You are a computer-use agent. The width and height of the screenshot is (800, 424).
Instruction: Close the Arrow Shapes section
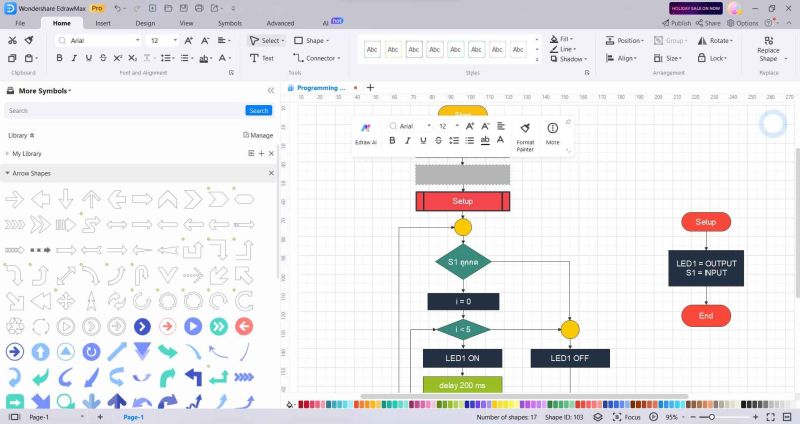point(271,173)
